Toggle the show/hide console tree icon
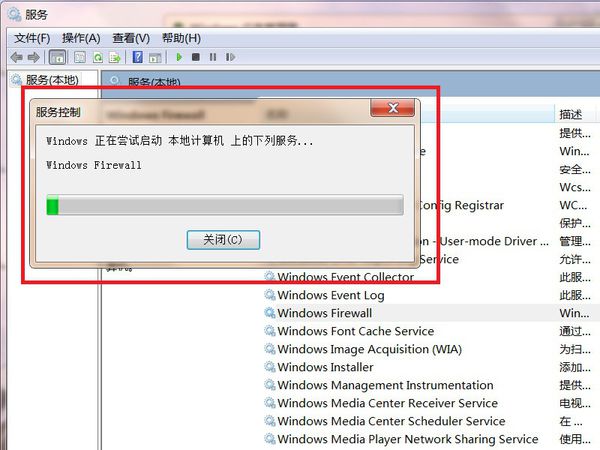The width and height of the screenshot is (600, 450). 57,57
